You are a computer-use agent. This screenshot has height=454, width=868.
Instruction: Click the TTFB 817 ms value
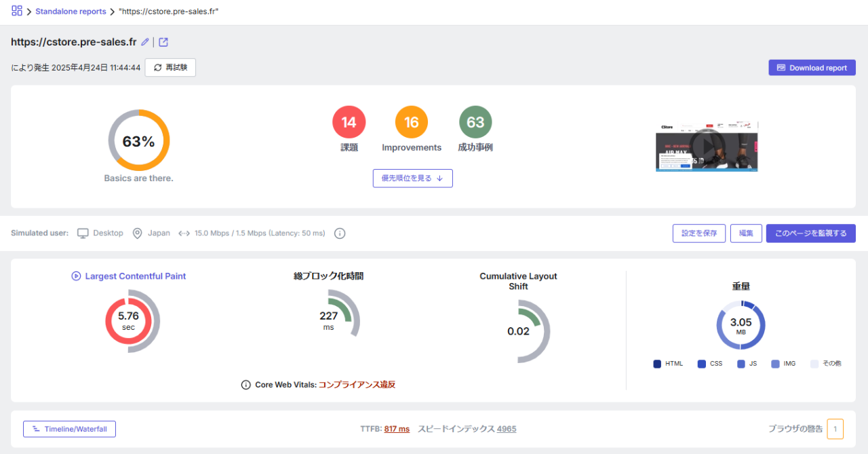pyautogui.click(x=397, y=429)
